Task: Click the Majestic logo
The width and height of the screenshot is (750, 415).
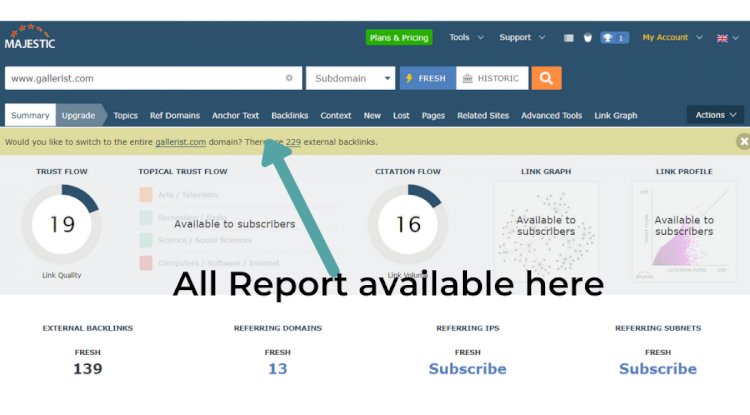Action: tap(30, 37)
